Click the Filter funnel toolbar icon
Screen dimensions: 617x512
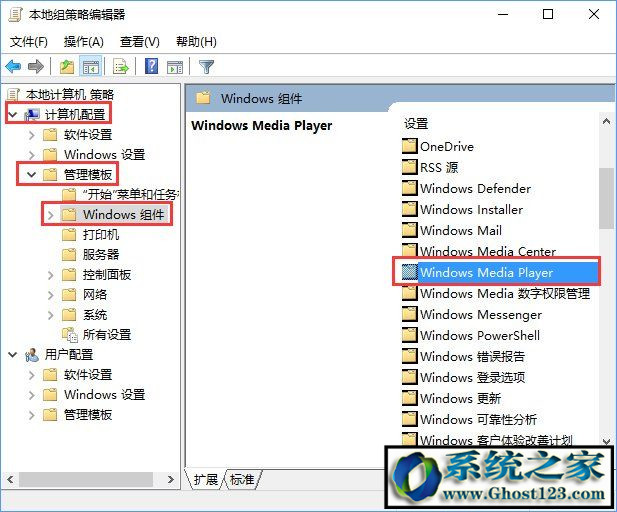point(206,67)
